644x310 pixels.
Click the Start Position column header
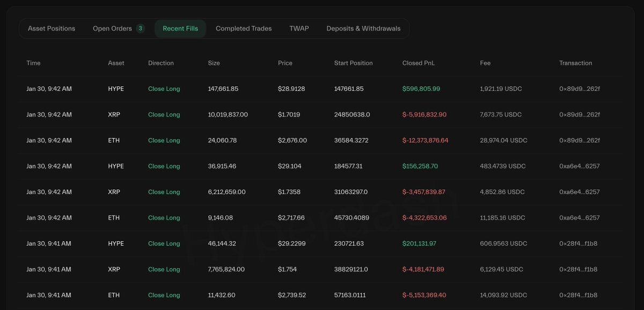[353, 63]
